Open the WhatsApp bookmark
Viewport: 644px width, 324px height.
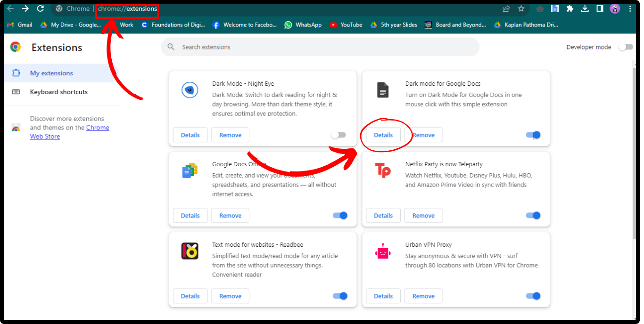click(303, 25)
